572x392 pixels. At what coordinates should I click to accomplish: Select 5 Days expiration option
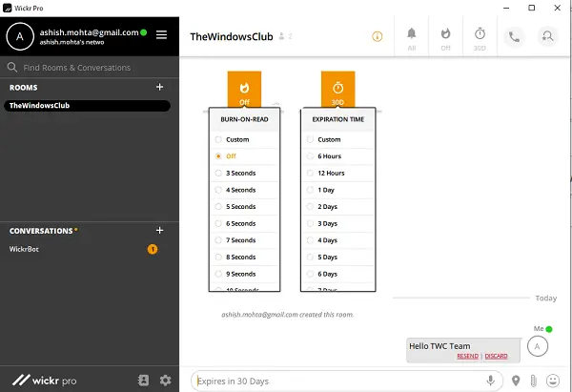[337, 257]
